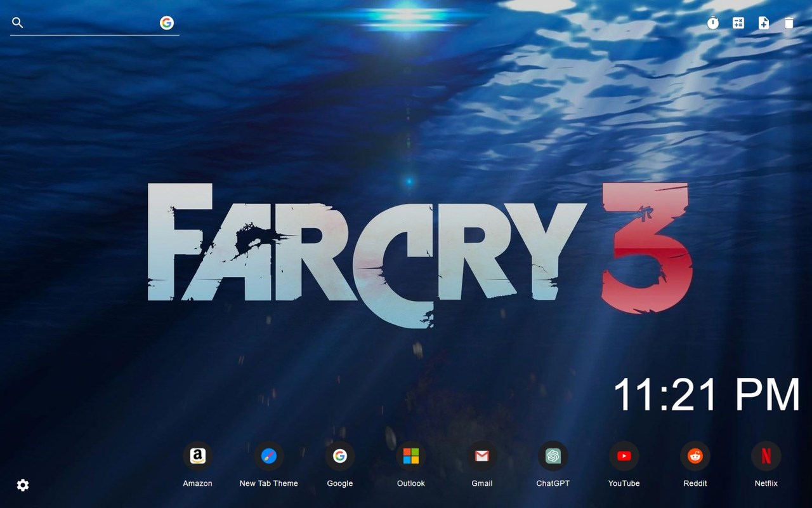
Task: Click the Google logo in search bar
Action: click(167, 23)
